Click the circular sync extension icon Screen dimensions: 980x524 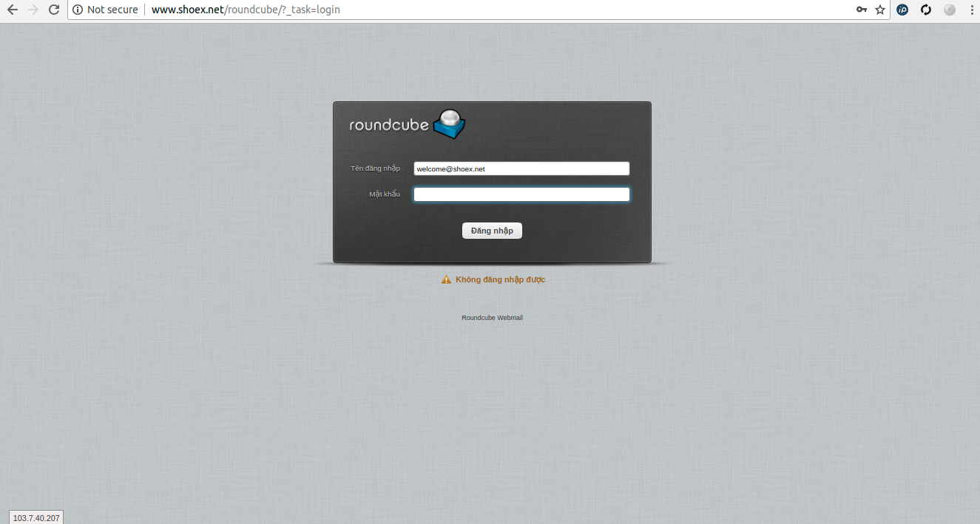tap(926, 10)
